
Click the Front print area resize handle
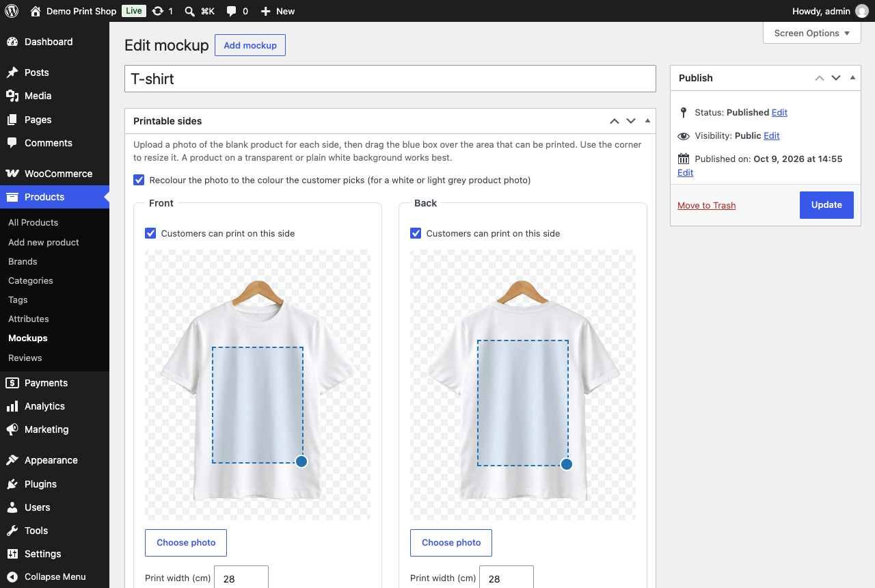click(301, 462)
